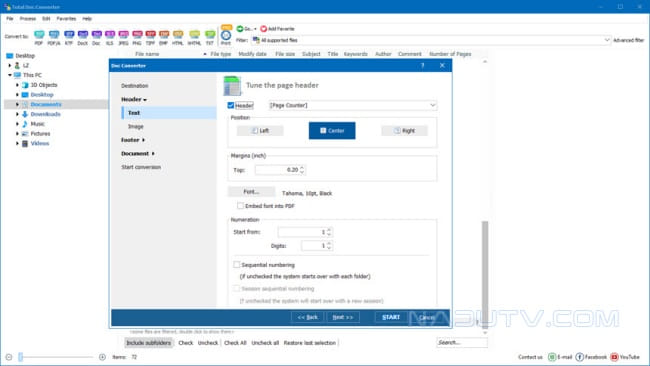
Task: Click the green Go button
Action: pyautogui.click(x=244, y=29)
